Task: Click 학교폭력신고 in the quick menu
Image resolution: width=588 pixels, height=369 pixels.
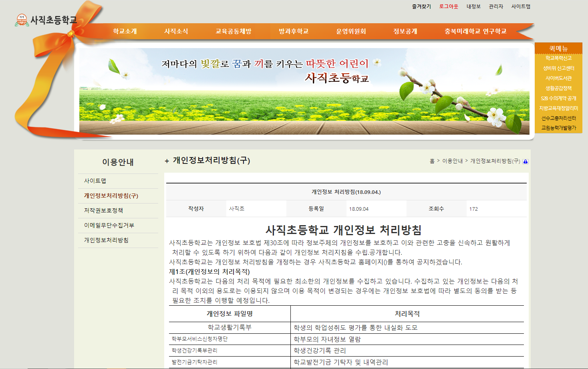Action: pos(558,58)
